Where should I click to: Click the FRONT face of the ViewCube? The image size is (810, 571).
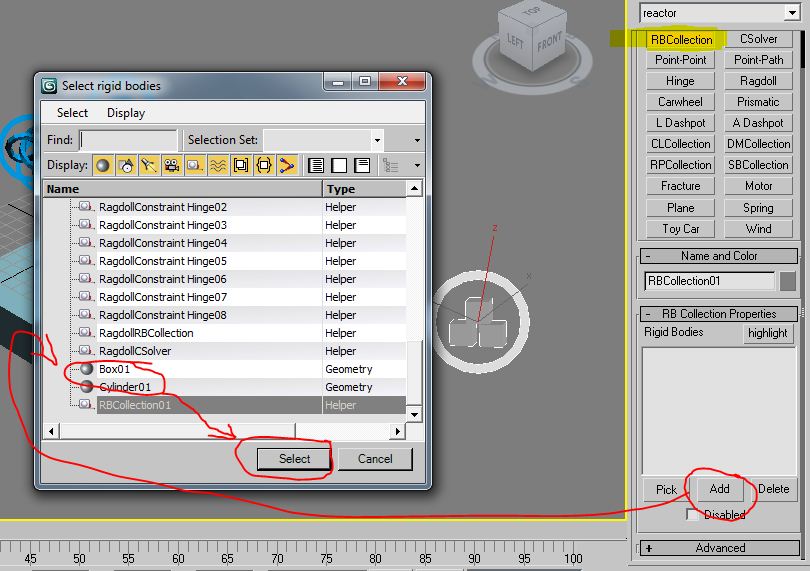click(x=548, y=43)
